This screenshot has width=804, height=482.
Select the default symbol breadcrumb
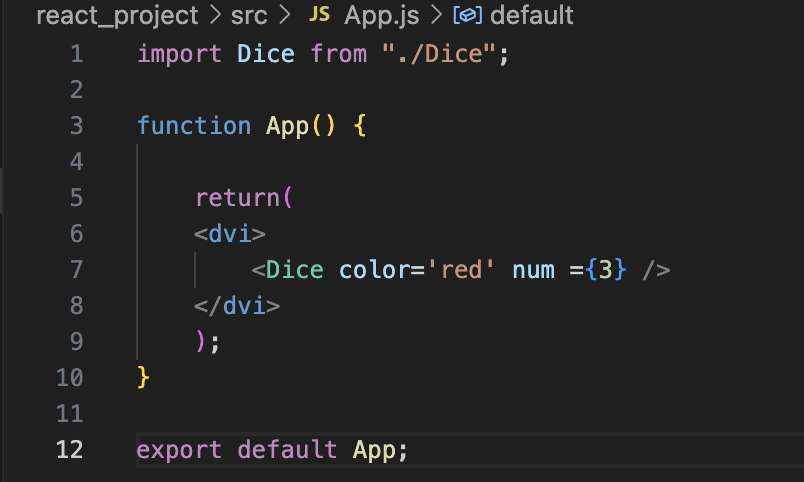point(532,15)
